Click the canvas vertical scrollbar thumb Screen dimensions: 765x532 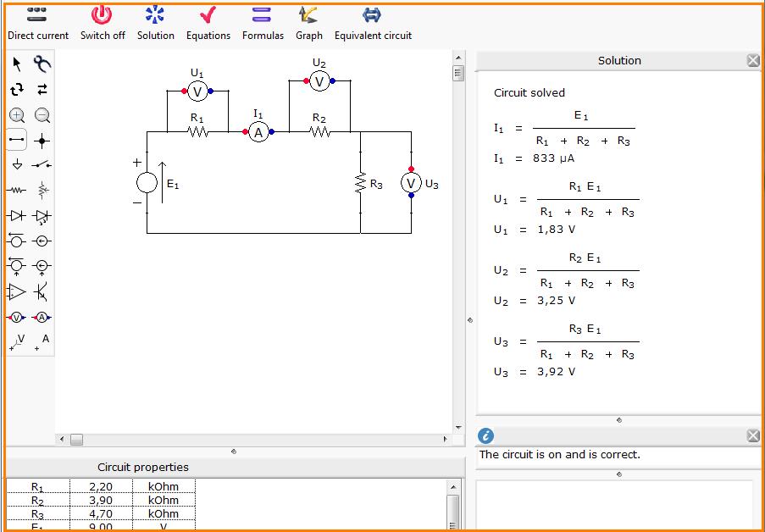click(457, 73)
